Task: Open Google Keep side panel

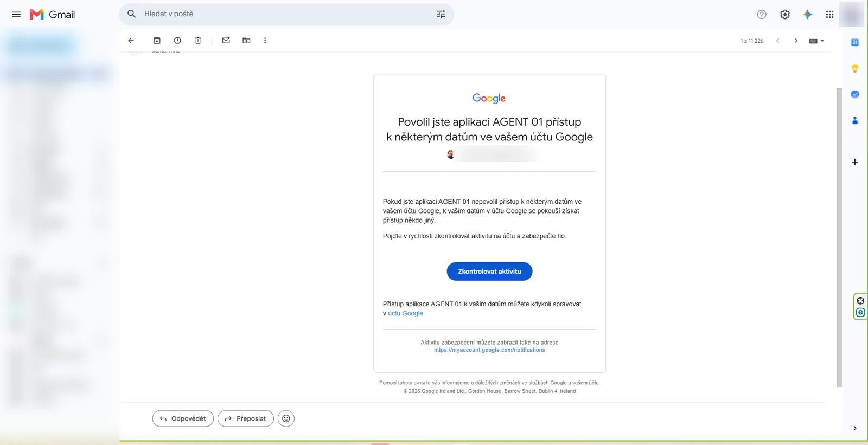Action: (x=855, y=68)
